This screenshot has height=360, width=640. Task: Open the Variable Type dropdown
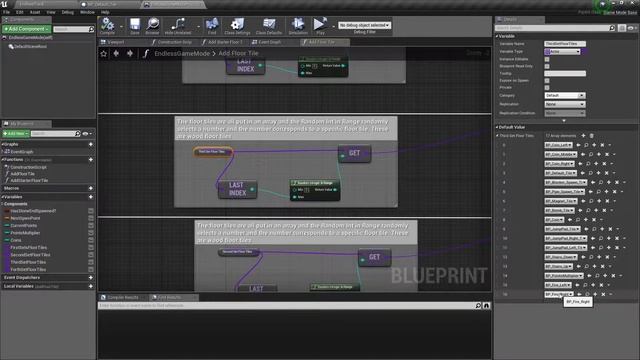(x=562, y=52)
